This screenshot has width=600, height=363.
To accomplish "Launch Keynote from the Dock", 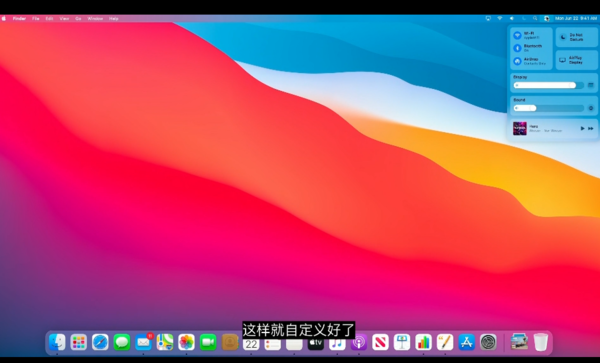I will 402,342.
